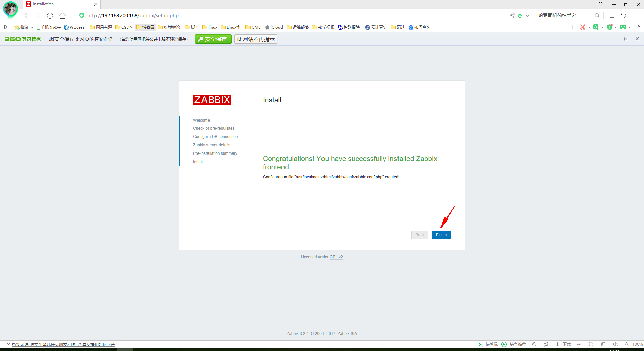The width and height of the screenshot is (644, 351).
Task: Click the disabled Back button
Action: tap(420, 235)
